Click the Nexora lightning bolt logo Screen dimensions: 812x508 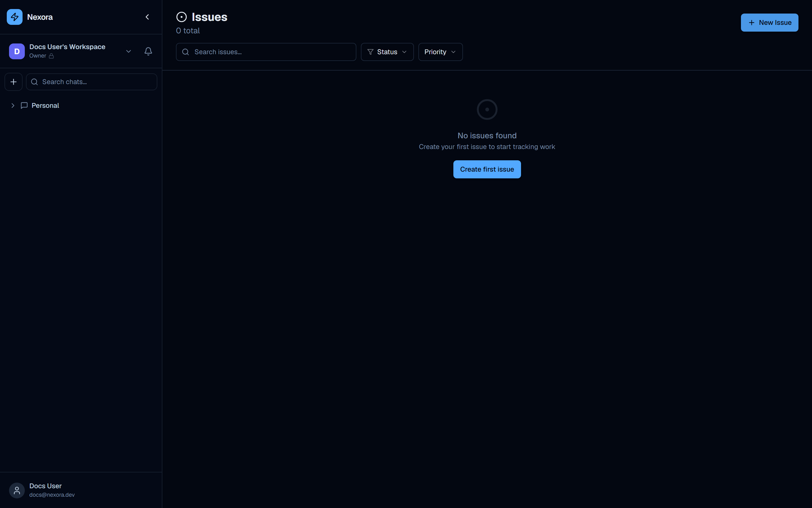pyautogui.click(x=14, y=17)
